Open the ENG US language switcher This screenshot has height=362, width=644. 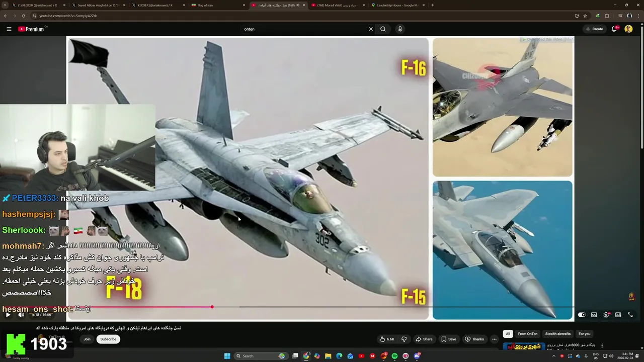(x=596, y=356)
